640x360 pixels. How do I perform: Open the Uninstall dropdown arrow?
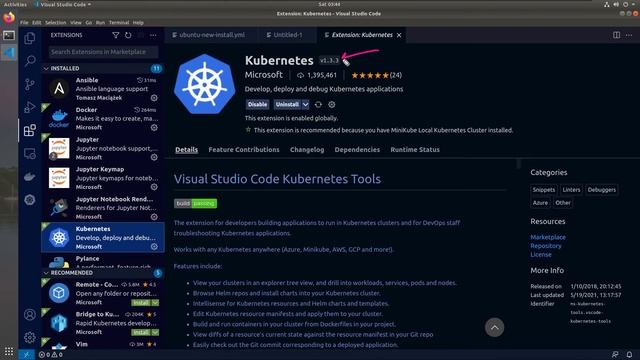pos(306,105)
